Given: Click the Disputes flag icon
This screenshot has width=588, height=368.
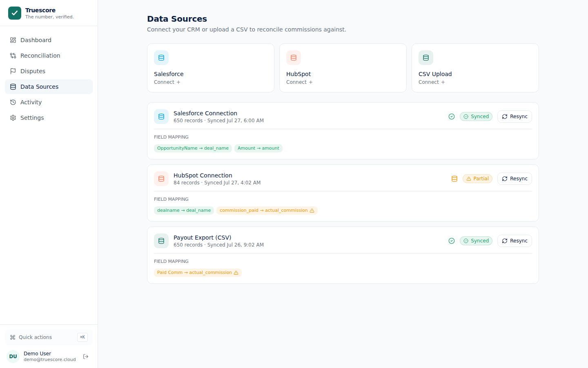Looking at the screenshot, I should pyautogui.click(x=13, y=71).
